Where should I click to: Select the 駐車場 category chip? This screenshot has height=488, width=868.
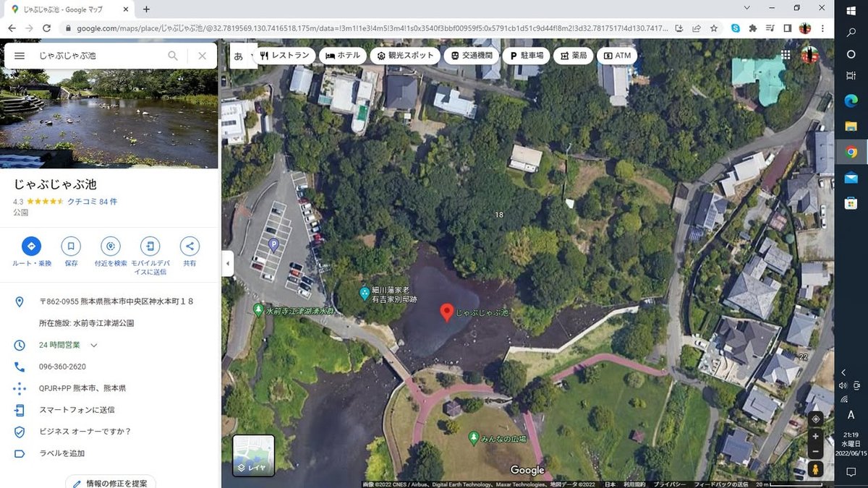(x=526, y=56)
